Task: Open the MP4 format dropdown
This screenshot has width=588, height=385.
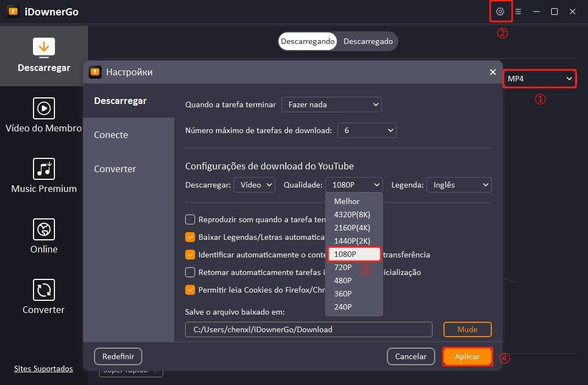Action: tap(539, 79)
